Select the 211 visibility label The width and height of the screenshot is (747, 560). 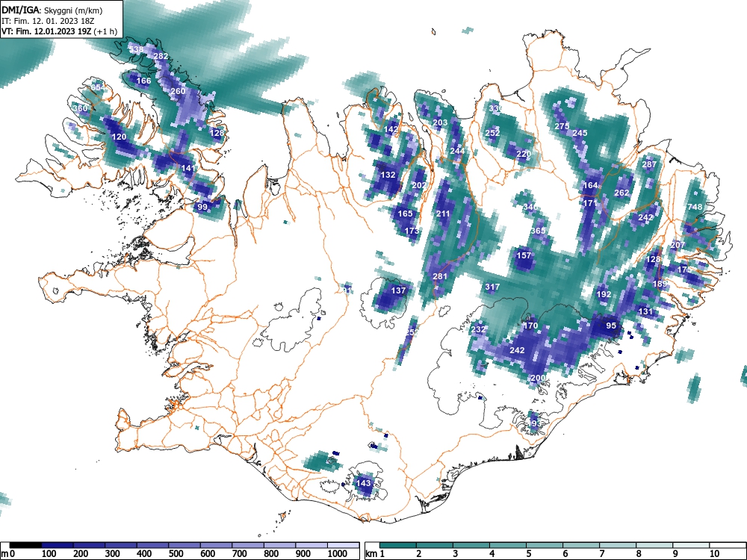(443, 214)
